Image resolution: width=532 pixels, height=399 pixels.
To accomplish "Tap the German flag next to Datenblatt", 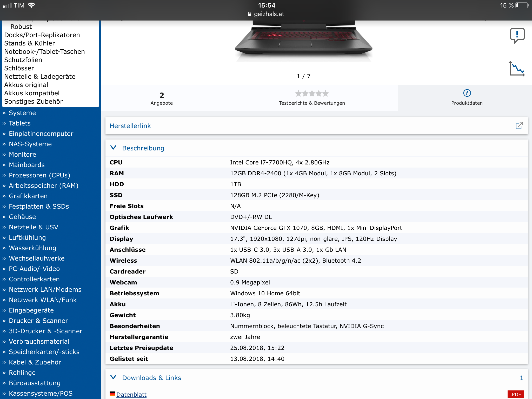I will 112,394.
